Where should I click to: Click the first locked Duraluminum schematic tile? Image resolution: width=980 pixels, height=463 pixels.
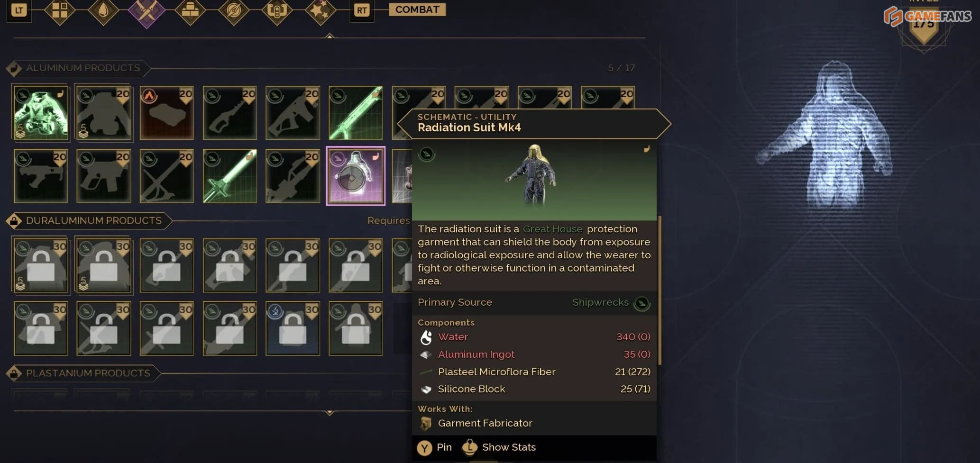click(x=41, y=265)
